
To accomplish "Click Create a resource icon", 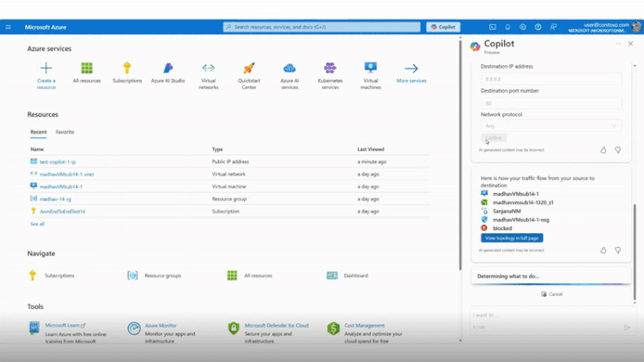I will tap(46, 68).
